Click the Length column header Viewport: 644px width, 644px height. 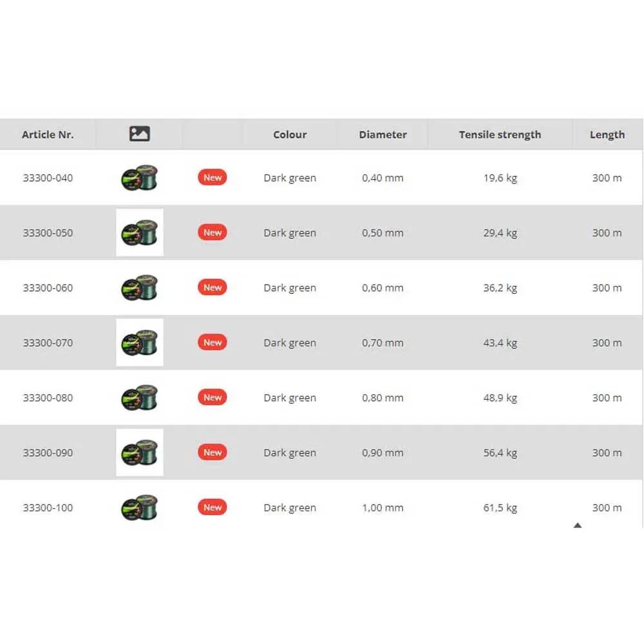point(607,135)
